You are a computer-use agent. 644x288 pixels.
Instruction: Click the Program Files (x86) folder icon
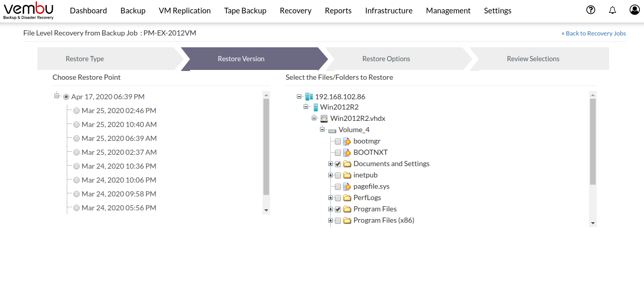[x=347, y=220]
